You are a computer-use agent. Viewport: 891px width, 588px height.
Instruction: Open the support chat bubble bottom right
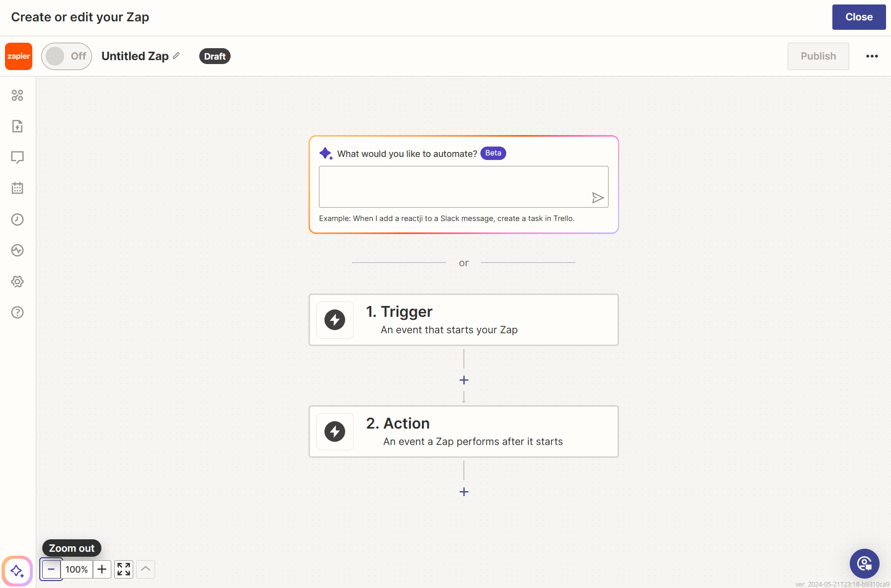[864, 564]
